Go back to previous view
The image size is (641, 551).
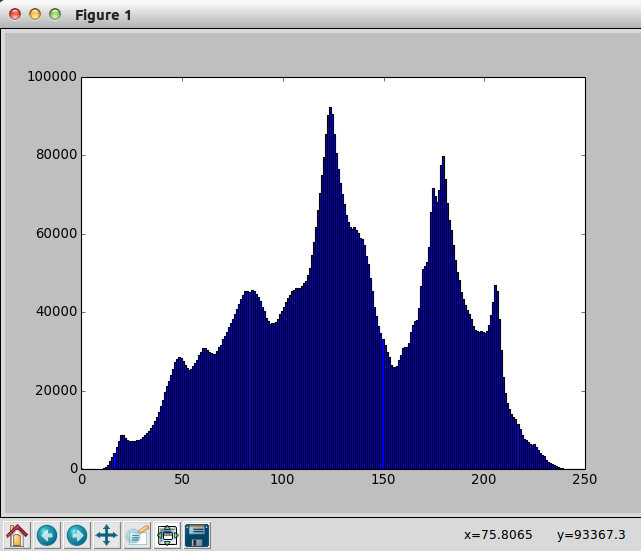coord(47,535)
